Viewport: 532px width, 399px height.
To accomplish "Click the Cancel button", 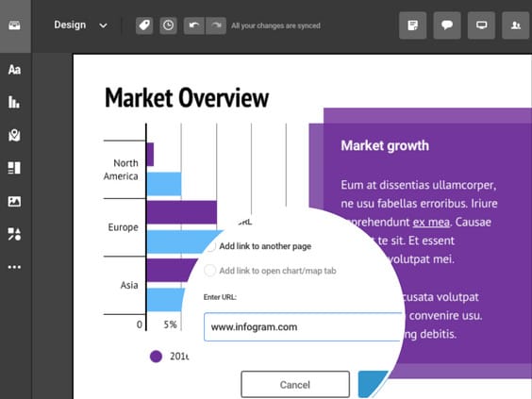I will point(295,385).
